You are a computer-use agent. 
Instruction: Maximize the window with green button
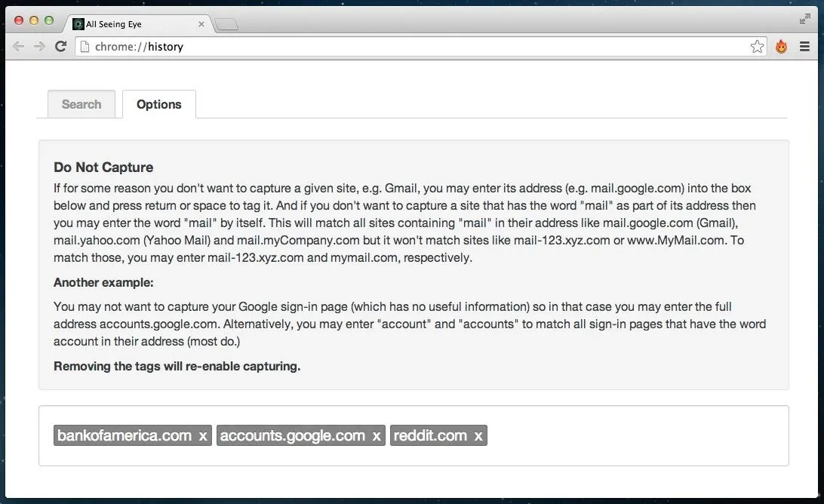pos(49,20)
